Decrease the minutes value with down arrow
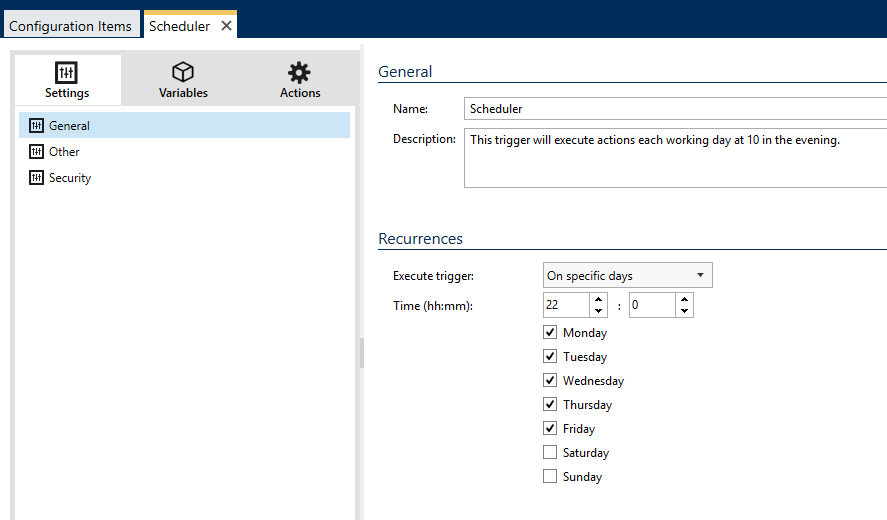This screenshot has width=887, height=520. coord(684,311)
